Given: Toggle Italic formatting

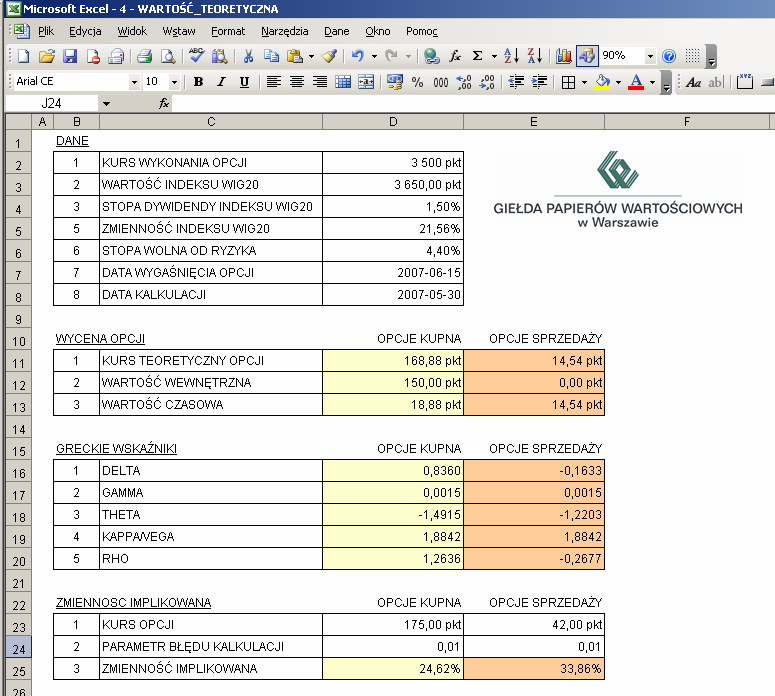Looking at the screenshot, I should (221, 82).
